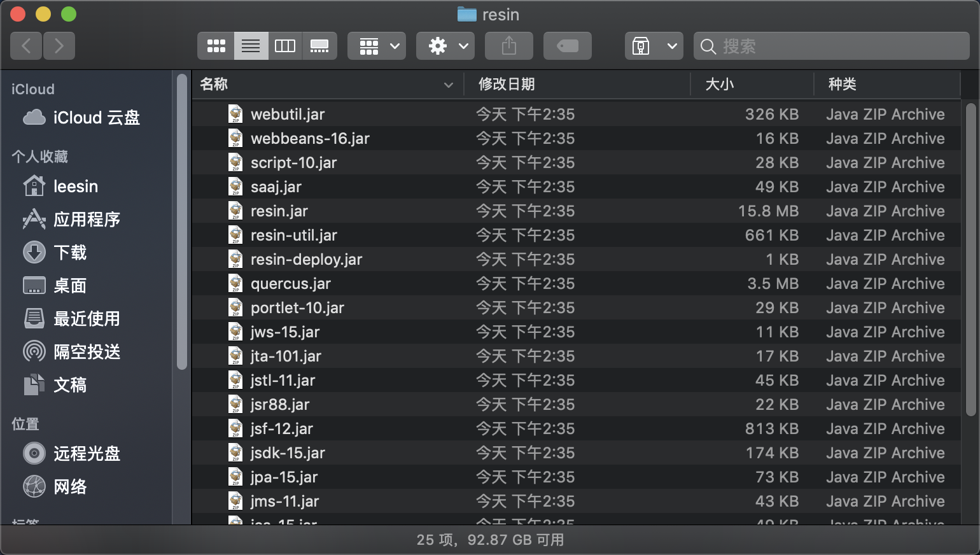Switch to icon view
Screen dimensions: 980x555
(x=216, y=46)
